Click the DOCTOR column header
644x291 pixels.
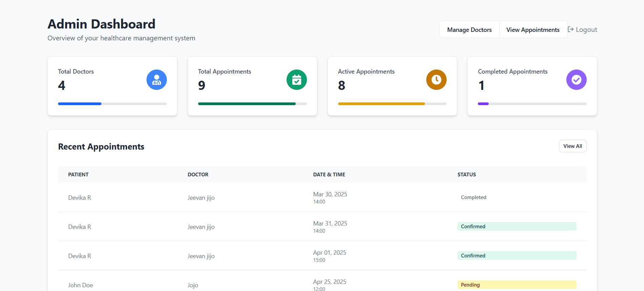pyautogui.click(x=198, y=175)
